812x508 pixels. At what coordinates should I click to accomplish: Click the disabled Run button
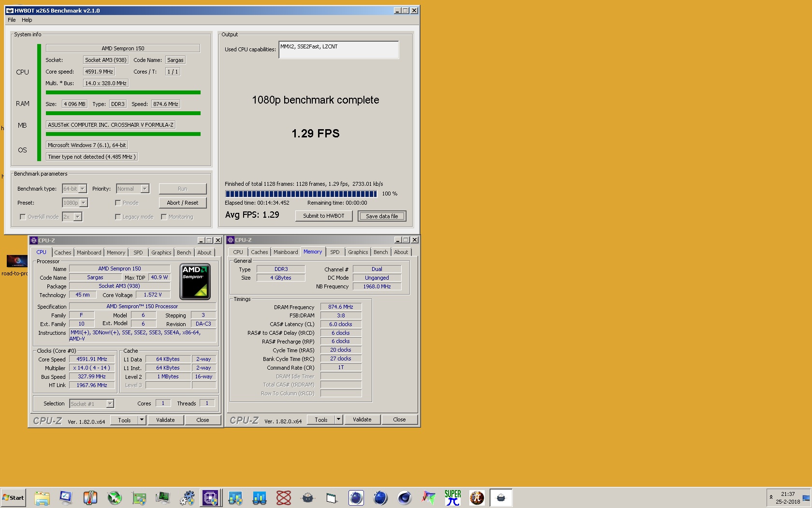pyautogui.click(x=183, y=189)
